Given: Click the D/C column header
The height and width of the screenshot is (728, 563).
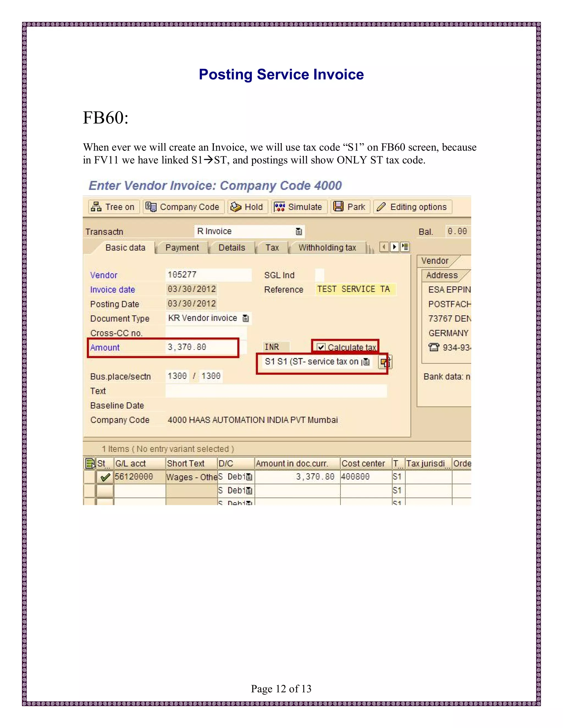Looking at the screenshot, I should (x=236, y=463).
